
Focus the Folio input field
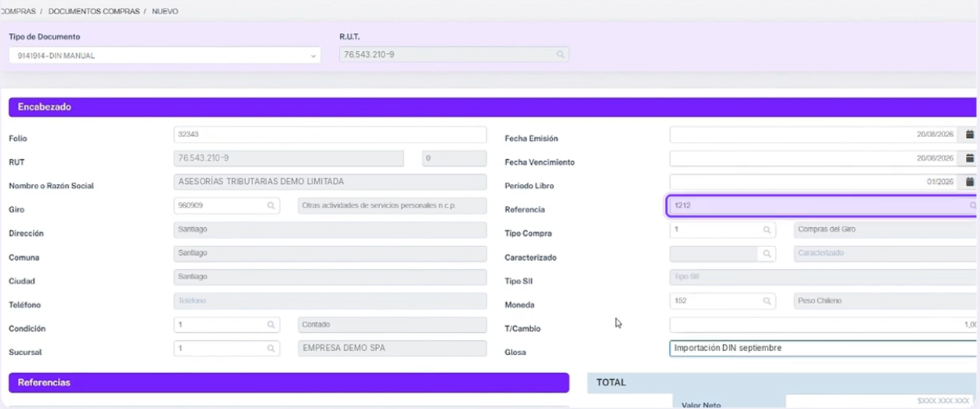pos(330,135)
